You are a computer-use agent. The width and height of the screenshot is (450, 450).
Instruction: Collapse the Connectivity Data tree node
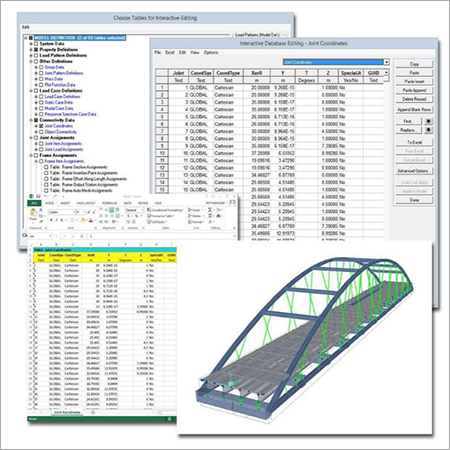click(31, 120)
